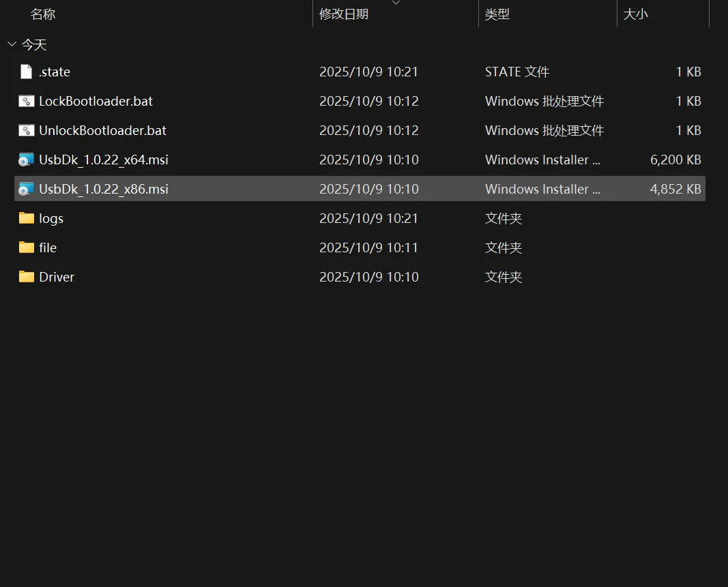Sort files by 名称 column header

[x=44, y=14]
